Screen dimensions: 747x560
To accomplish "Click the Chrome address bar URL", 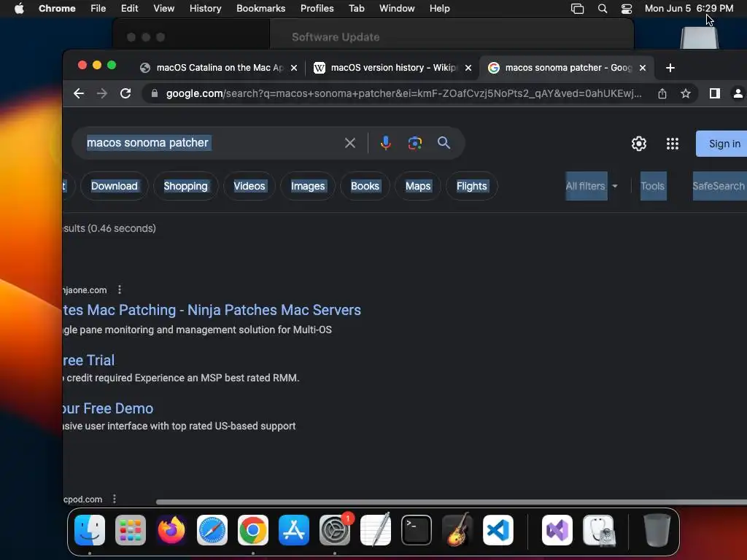I will (x=404, y=93).
